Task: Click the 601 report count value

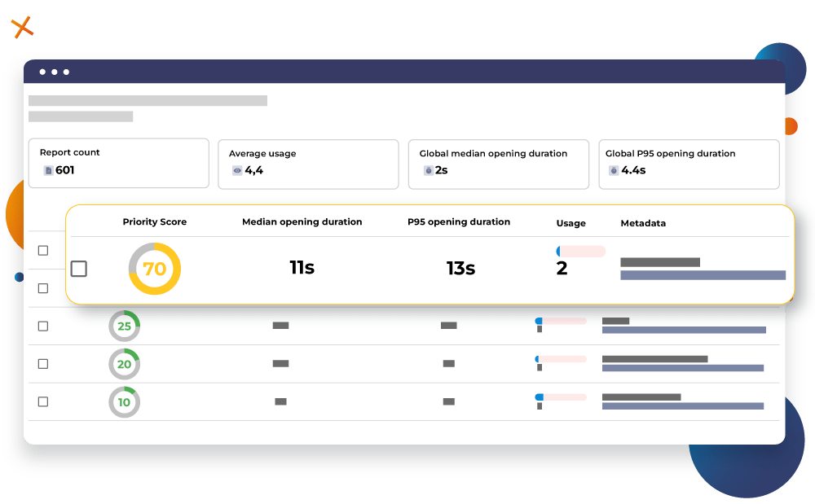Action: 65,170
